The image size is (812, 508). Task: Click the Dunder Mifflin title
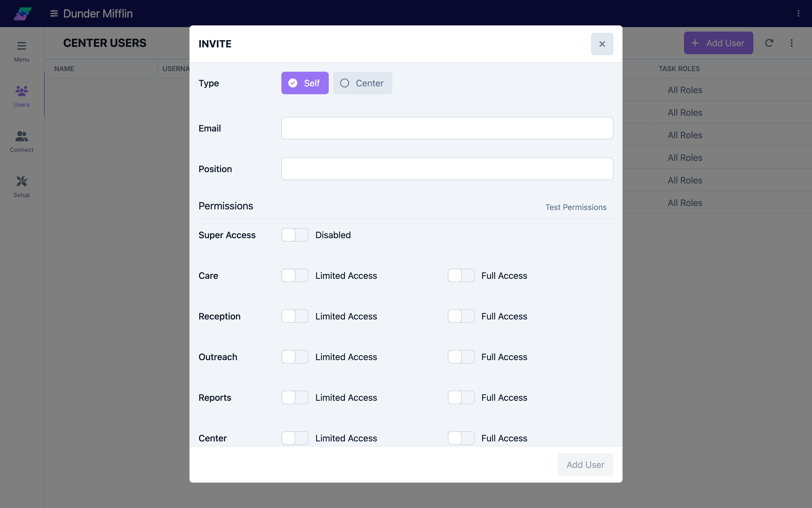pyautogui.click(x=98, y=14)
